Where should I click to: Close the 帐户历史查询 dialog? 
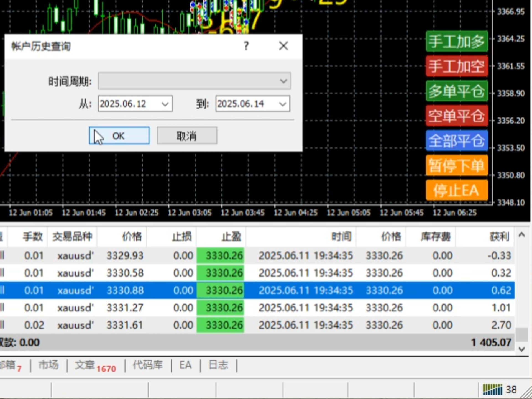coord(283,46)
